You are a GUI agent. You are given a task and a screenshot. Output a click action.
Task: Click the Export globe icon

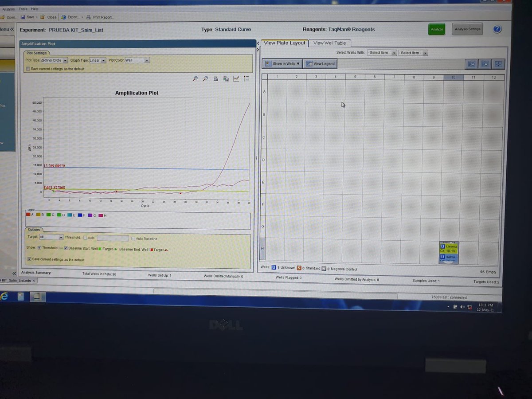point(63,17)
